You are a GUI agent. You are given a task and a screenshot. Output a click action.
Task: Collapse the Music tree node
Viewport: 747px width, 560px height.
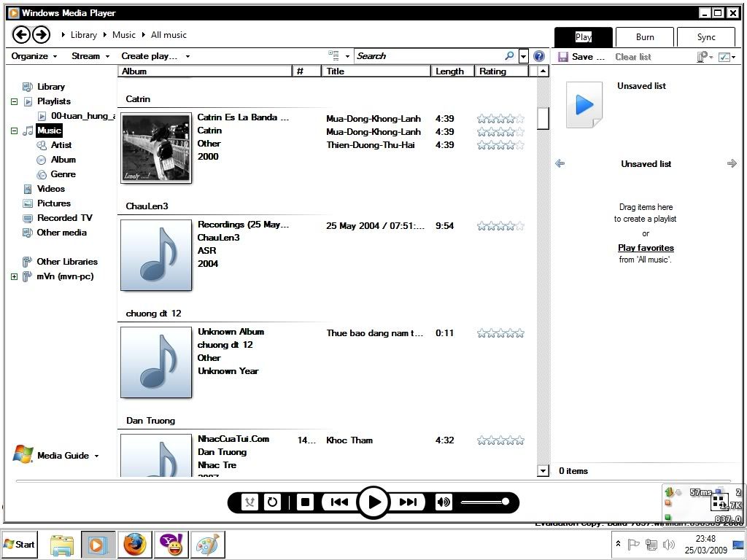(x=14, y=131)
